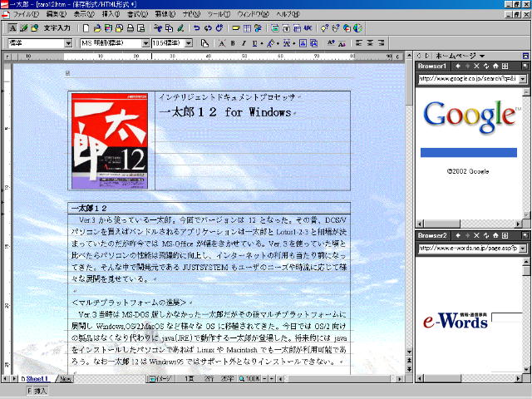532x399 pixels.
Task: Click the zoom out minus button
Action: coord(265,379)
